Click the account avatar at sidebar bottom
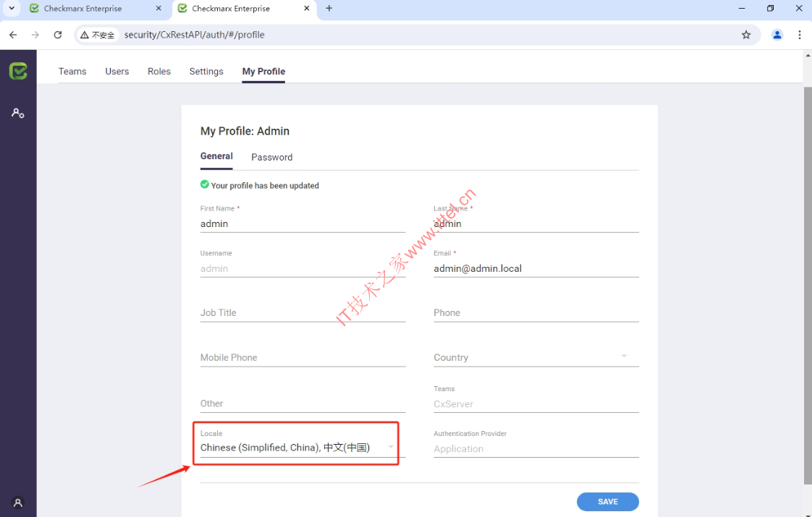The width and height of the screenshot is (812, 517). click(x=18, y=503)
